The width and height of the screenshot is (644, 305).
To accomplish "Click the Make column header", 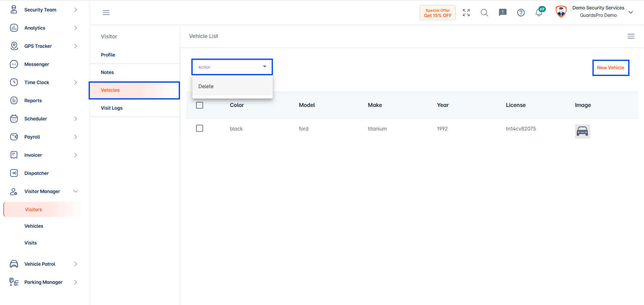I will (375, 105).
